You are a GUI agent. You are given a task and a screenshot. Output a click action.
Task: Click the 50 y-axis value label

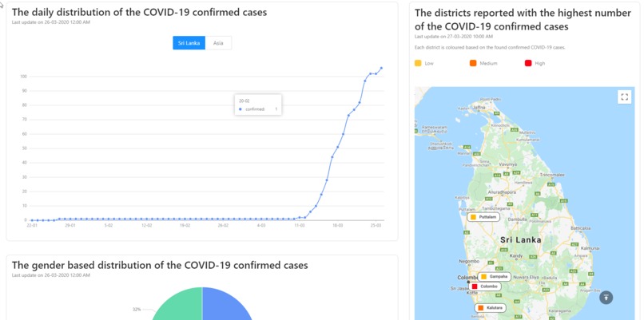click(24, 148)
